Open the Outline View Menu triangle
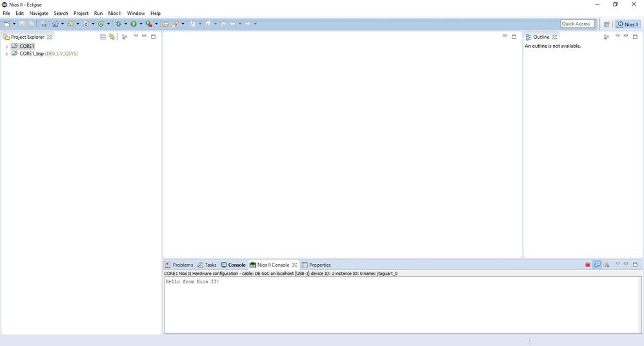The image size is (644, 346). (618, 36)
